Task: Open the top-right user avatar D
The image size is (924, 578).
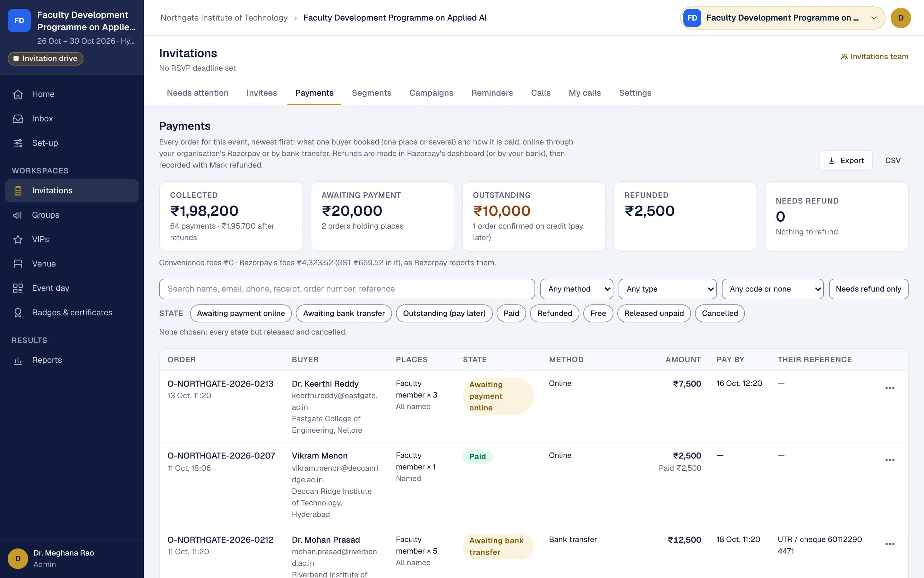Action: pos(900,18)
